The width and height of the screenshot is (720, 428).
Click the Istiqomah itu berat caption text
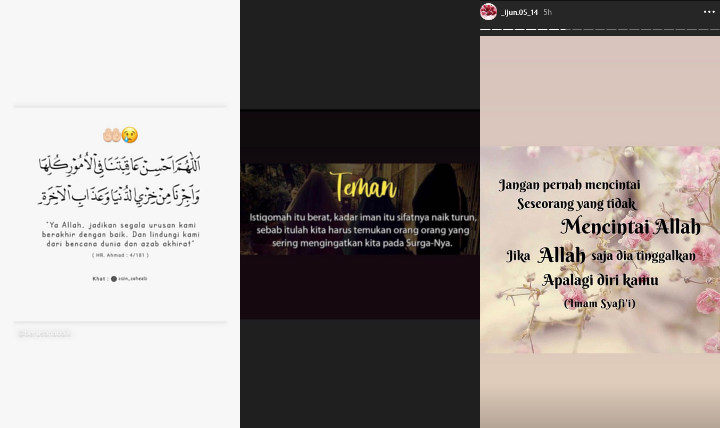click(x=363, y=230)
